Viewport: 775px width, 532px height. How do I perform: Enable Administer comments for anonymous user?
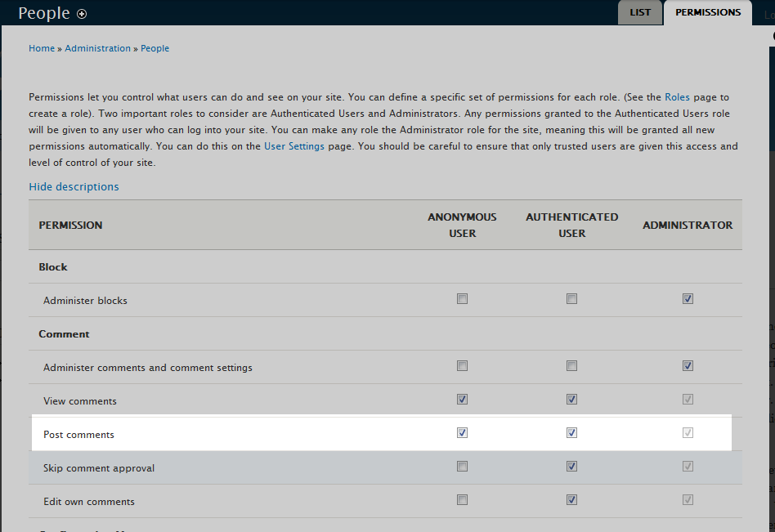pos(462,366)
